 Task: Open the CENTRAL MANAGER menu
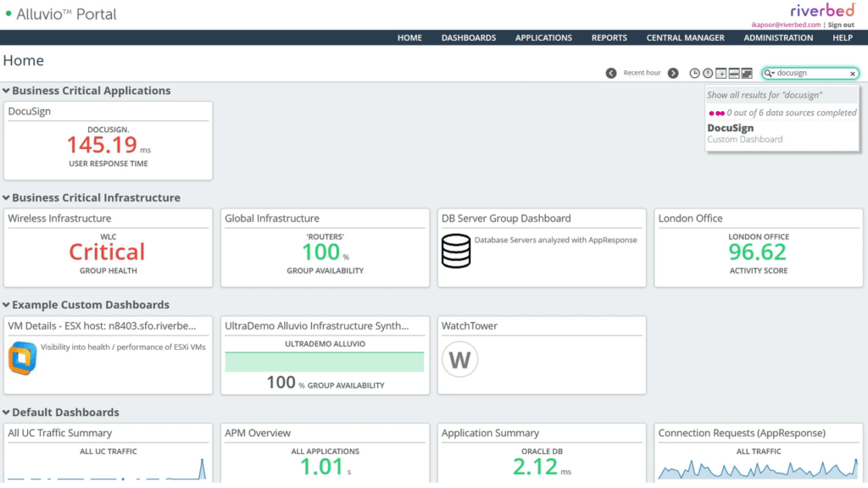tap(685, 37)
